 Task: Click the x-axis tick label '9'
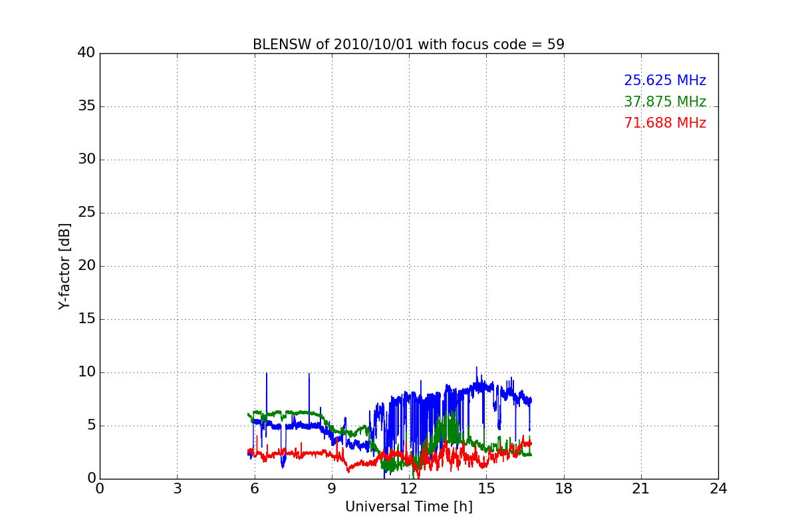click(x=332, y=489)
